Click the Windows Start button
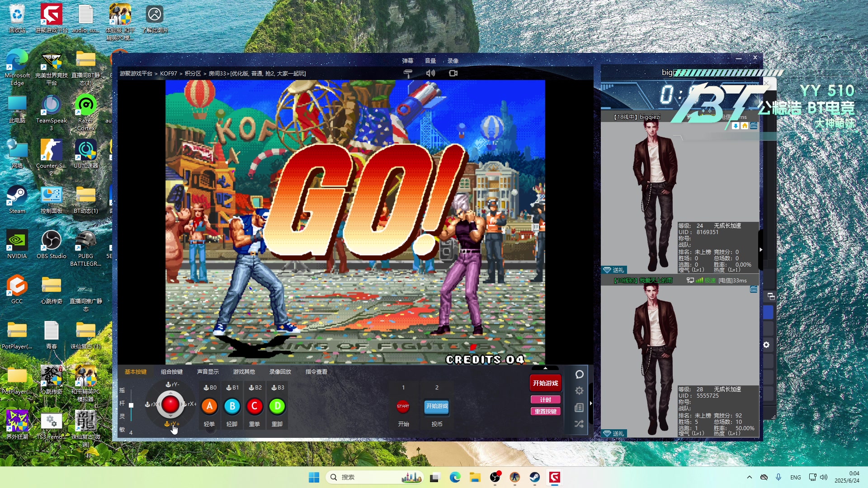Image resolution: width=868 pixels, height=488 pixels. [314, 477]
